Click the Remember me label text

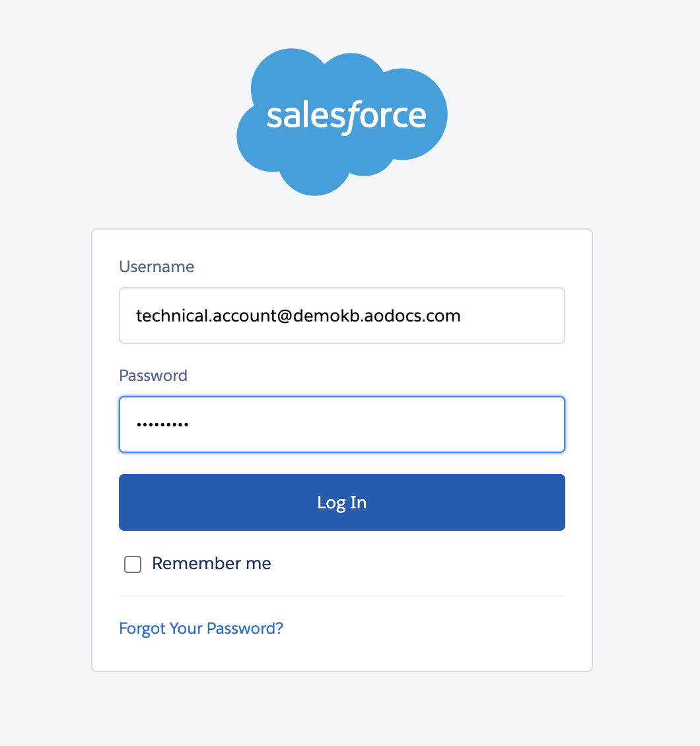coord(211,563)
